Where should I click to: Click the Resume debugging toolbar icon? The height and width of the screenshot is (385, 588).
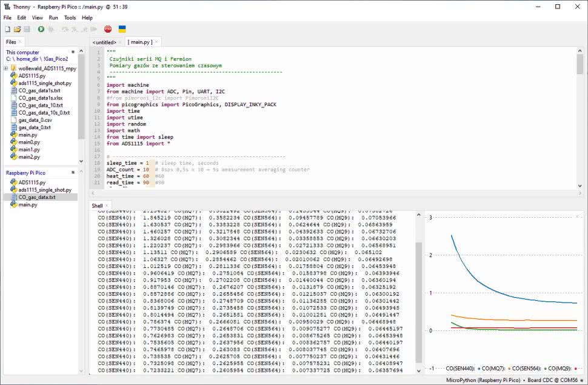click(x=92, y=29)
